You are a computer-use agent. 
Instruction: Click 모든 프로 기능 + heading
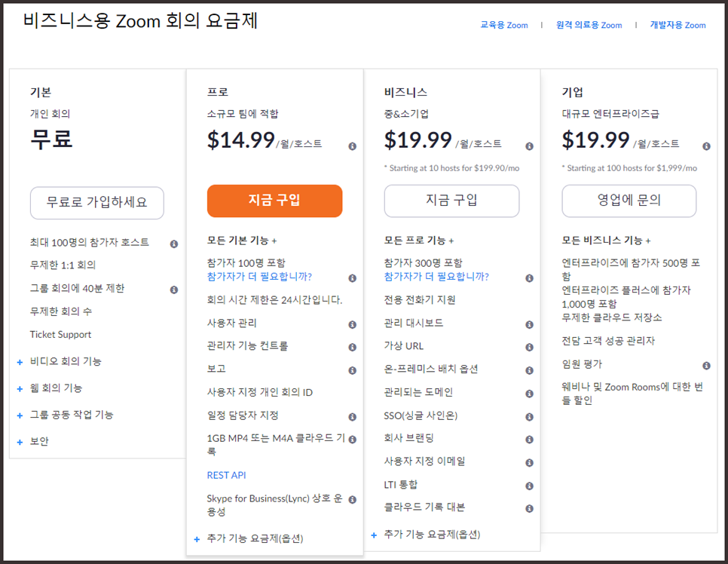(419, 241)
